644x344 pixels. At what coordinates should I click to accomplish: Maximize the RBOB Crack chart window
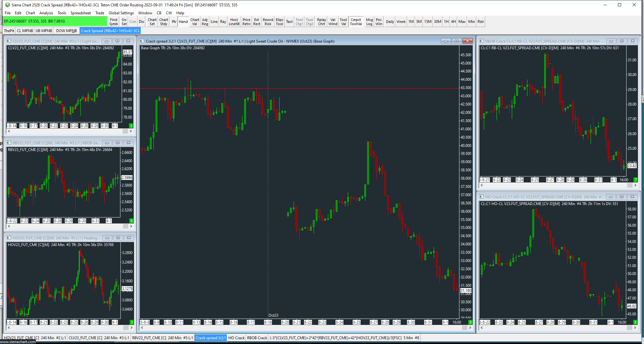pos(622,41)
